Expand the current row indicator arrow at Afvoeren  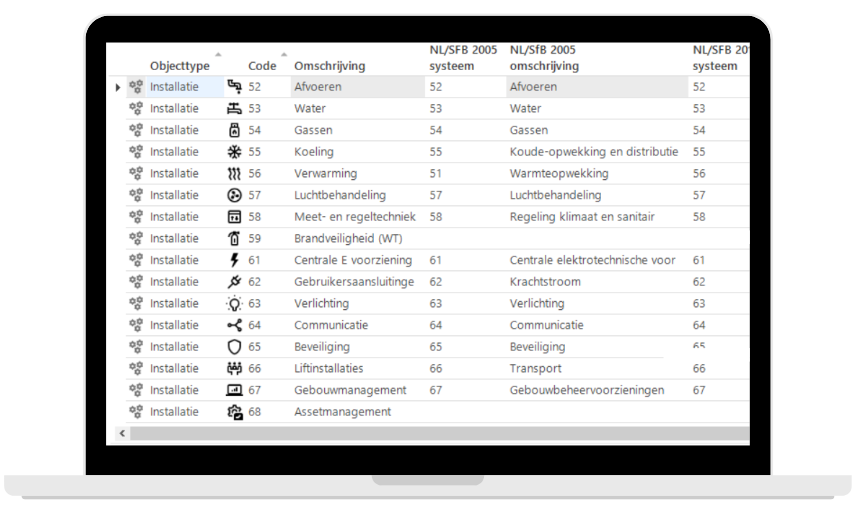(x=118, y=88)
